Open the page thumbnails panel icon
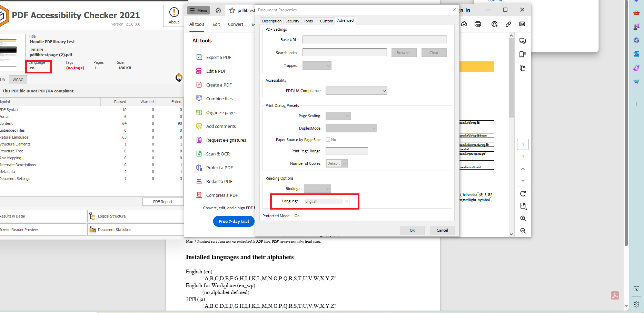Screen dimensions: 644x313 pos(523,68)
